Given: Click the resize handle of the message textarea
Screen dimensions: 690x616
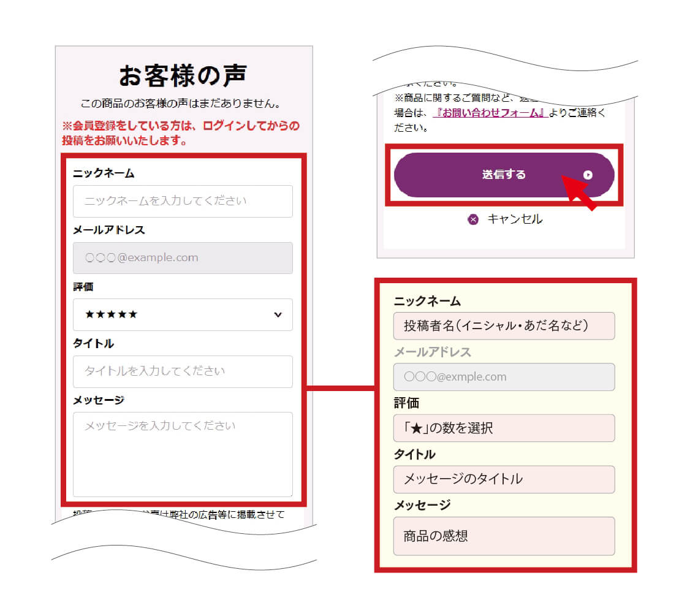Looking at the screenshot, I should point(289,492).
